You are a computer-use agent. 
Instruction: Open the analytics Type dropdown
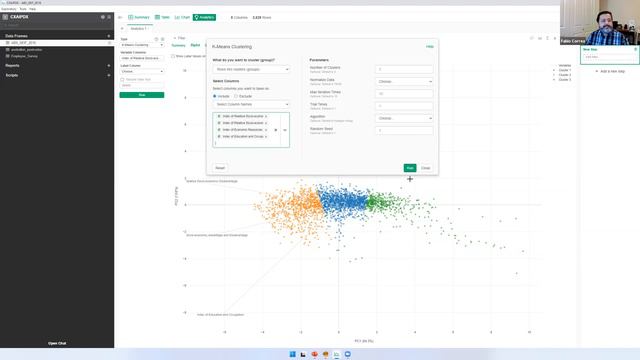(142, 45)
